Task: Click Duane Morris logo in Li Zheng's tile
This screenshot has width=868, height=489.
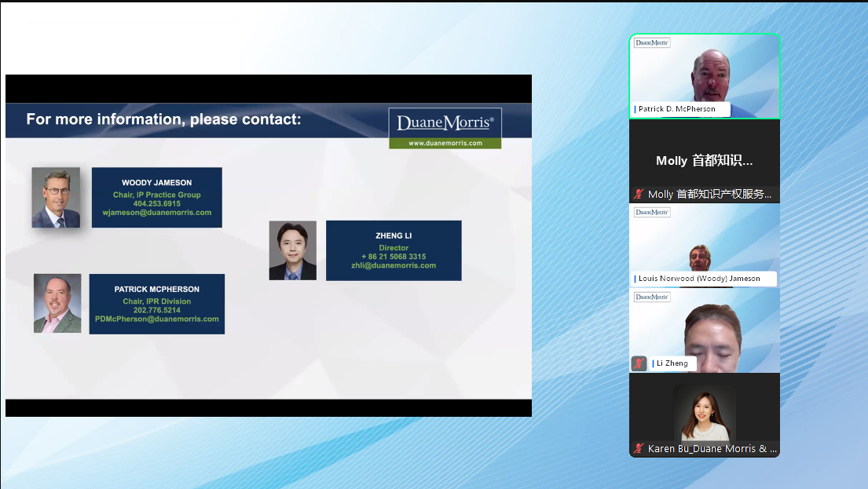Action: [652, 297]
